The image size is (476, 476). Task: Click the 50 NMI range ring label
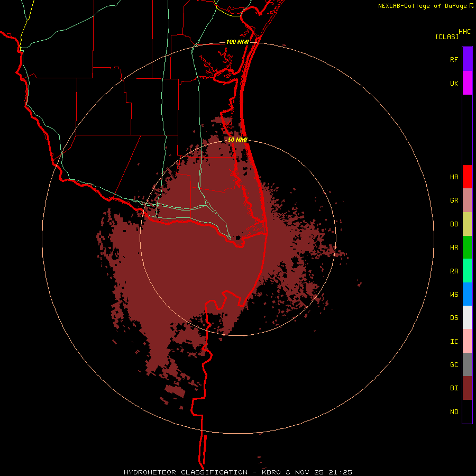click(x=237, y=140)
